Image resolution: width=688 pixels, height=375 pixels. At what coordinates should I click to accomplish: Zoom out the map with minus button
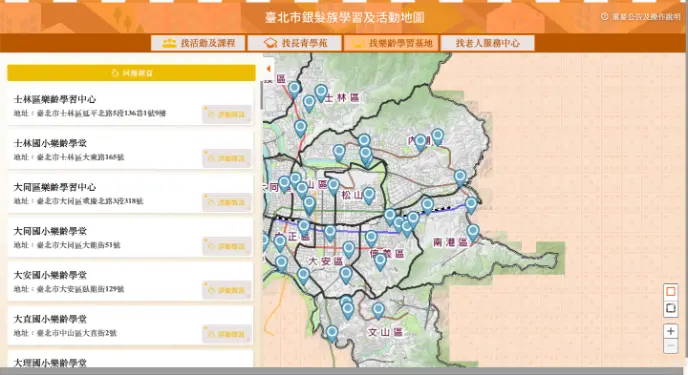(x=670, y=346)
